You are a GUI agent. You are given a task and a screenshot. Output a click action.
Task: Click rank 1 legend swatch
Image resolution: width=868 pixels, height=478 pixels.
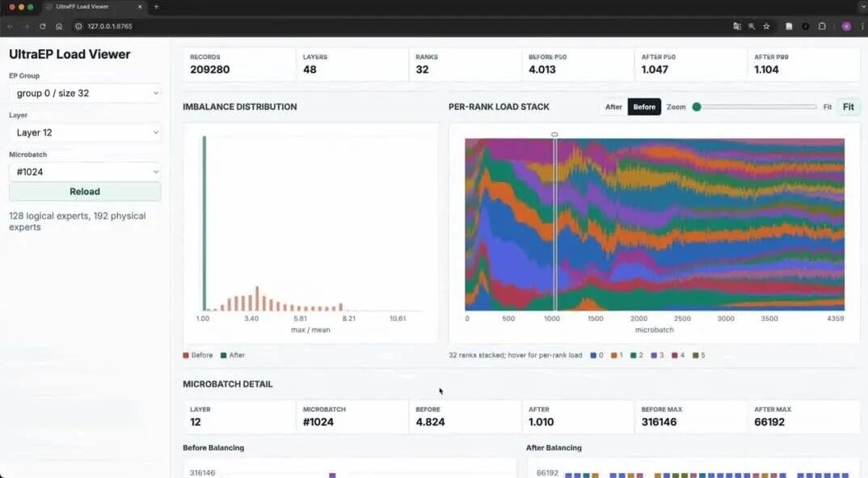(x=614, y=355)
